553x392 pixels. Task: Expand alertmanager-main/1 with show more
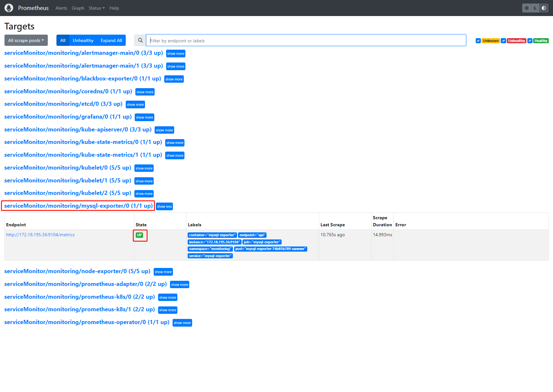[x=176, y=66]
